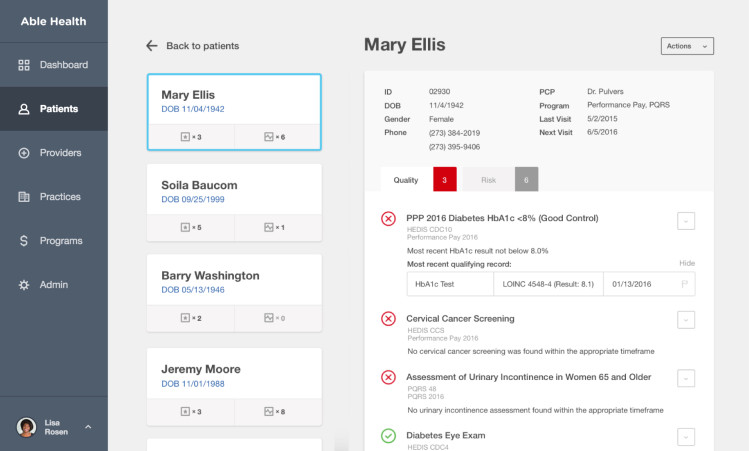Click Jeremy Moore card risk chart count
The height and width of the screenshot is (451, 749).
pyautogui.click(x=275, y=411)
